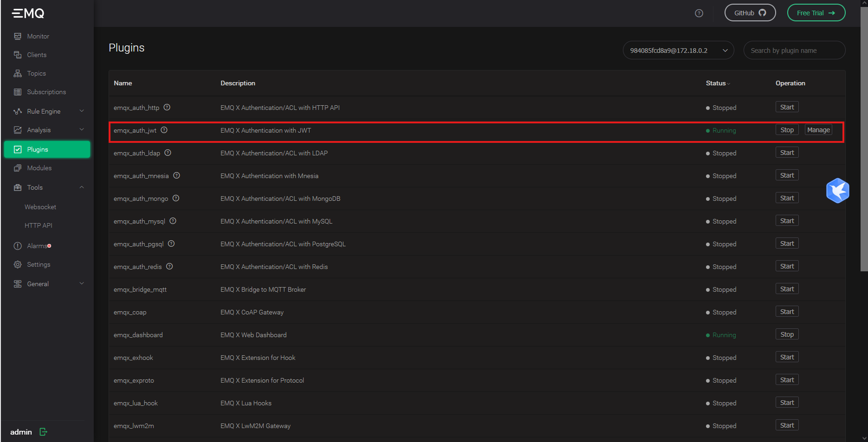Click the floating blue bird assistant icon

[837, 191]
